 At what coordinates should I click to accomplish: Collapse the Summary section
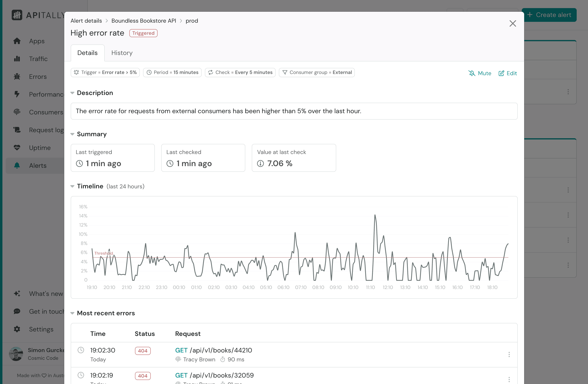click(72, 134)
